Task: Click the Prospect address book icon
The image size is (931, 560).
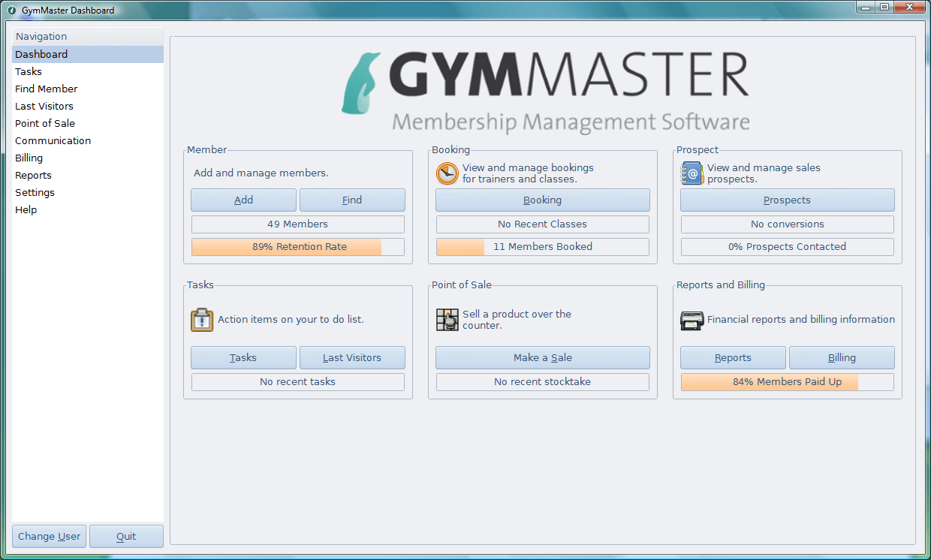Action: tap(691, 173)
